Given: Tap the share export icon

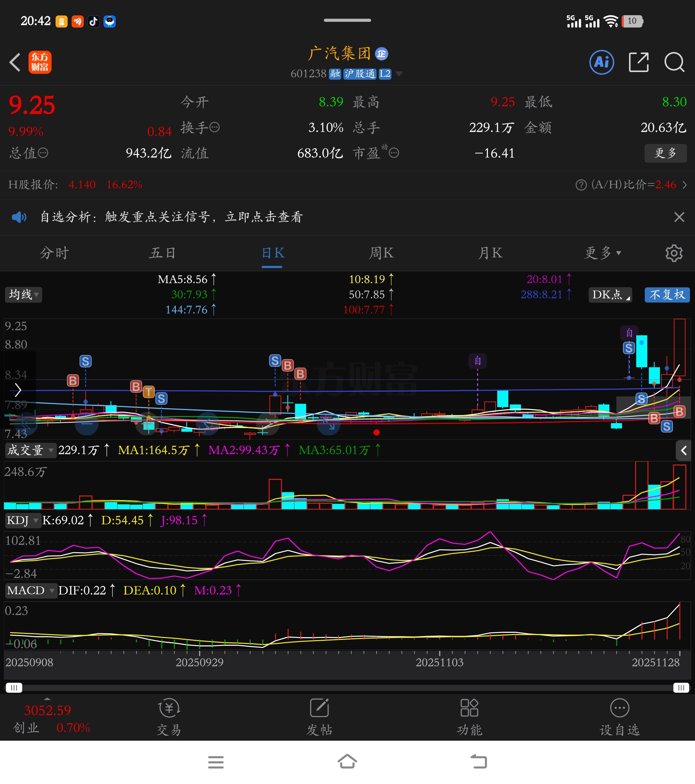Looking at the screenshot, I should (638, 62).
